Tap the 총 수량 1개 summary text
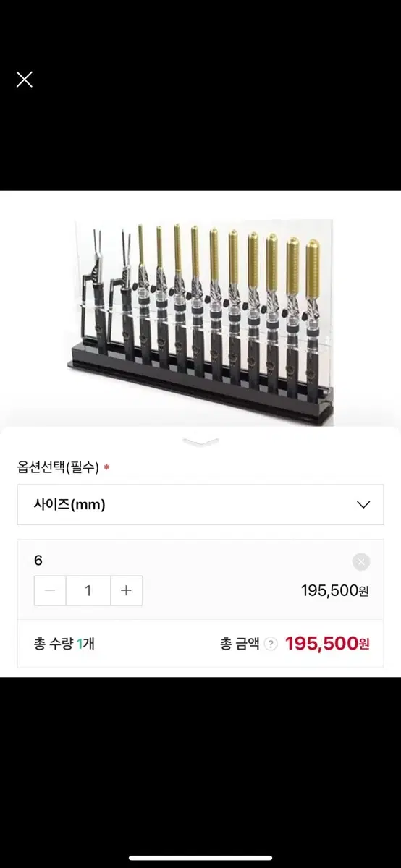Viewport: 401px width, 868px height. pyautogui.click(x=64, y=644)
